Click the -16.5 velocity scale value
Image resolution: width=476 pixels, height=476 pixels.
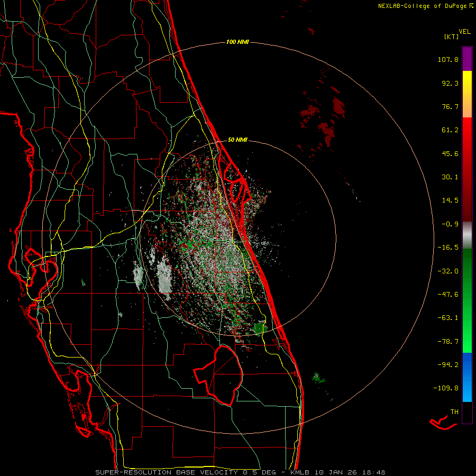pos(448,248)
